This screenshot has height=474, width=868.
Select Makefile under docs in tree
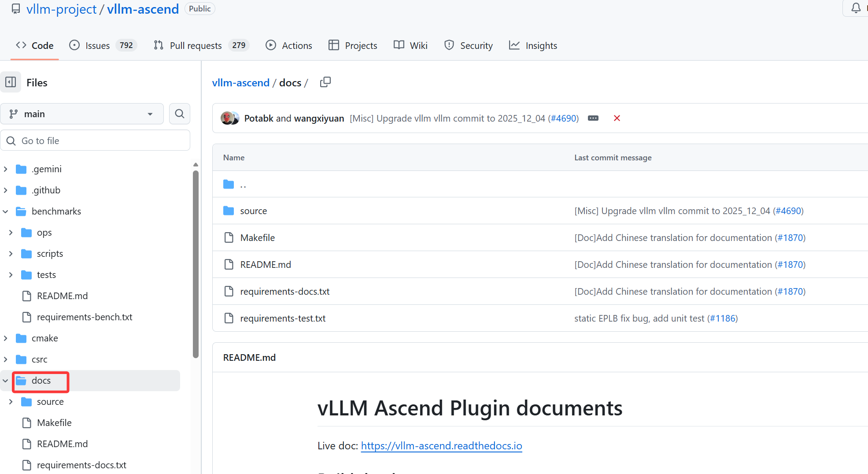click(x=54, y=423)
